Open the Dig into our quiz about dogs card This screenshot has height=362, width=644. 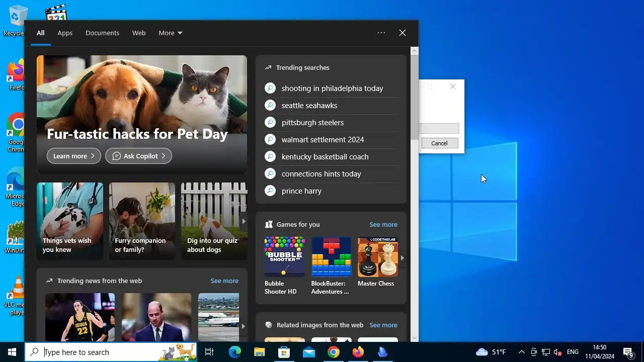click(x=214, y=221)
